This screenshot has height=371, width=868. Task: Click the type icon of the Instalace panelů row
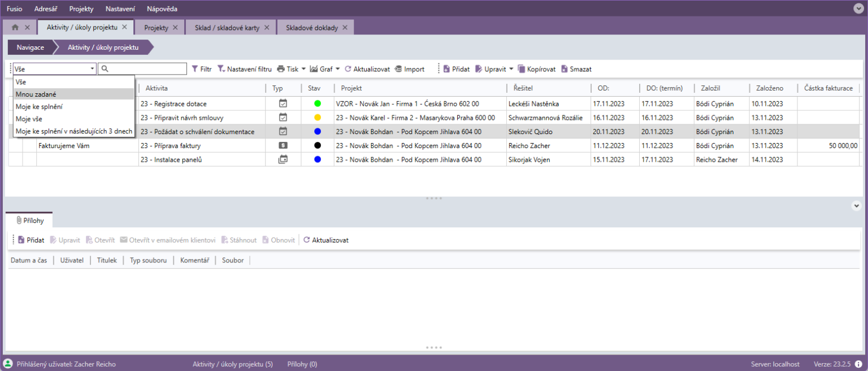point(283,159)
